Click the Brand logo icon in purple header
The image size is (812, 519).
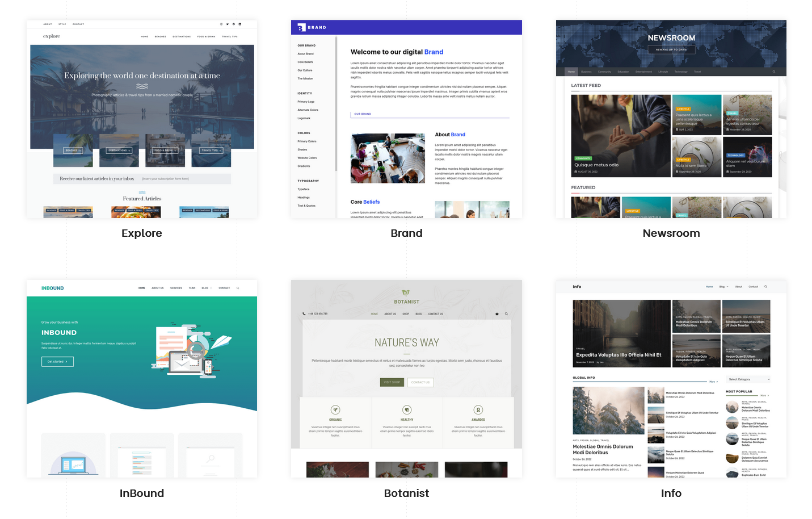pyautogui.click(x=301, y=27)
